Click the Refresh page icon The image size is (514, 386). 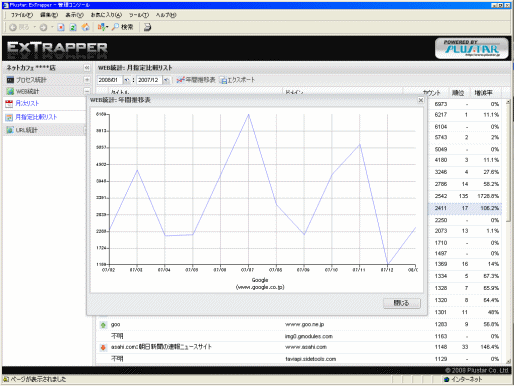pos(73,27)
